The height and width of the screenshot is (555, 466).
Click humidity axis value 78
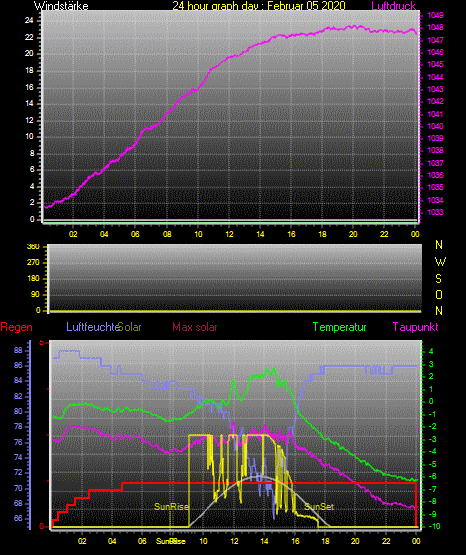[18, 427]
